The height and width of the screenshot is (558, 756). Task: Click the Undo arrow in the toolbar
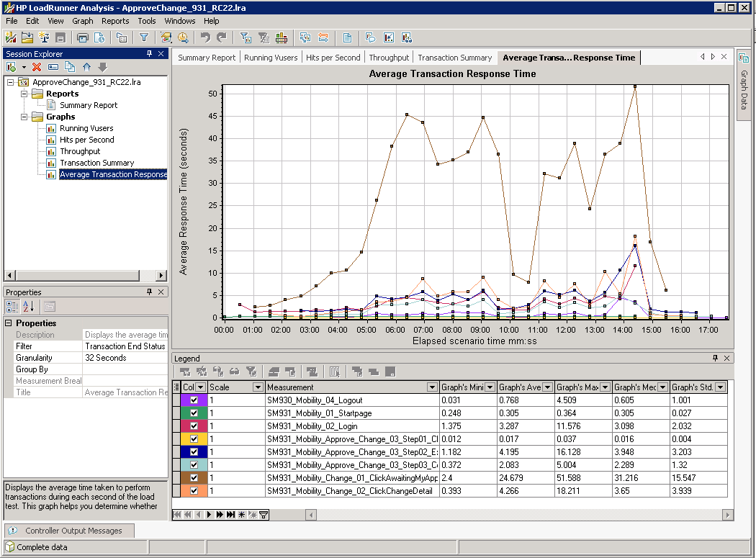point(205,37)
